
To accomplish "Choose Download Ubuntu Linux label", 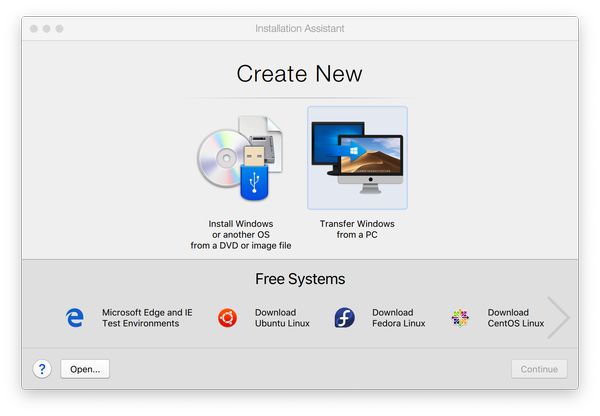I will (282, 318).
